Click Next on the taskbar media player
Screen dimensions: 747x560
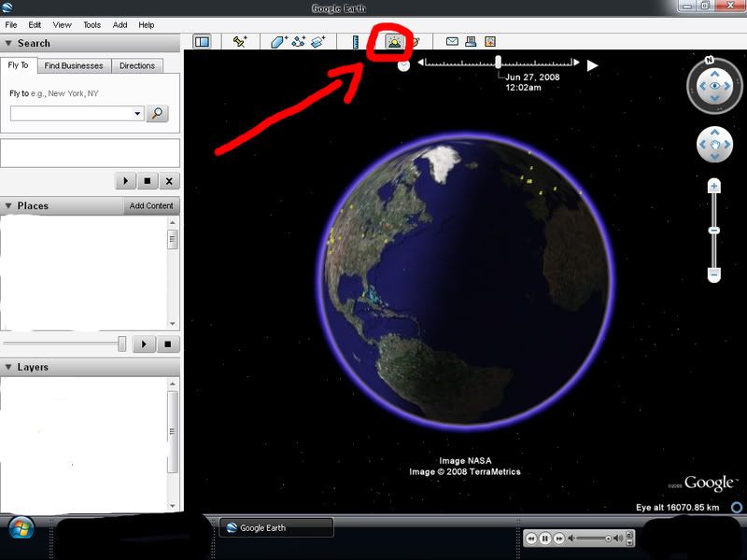coord(559,539)
